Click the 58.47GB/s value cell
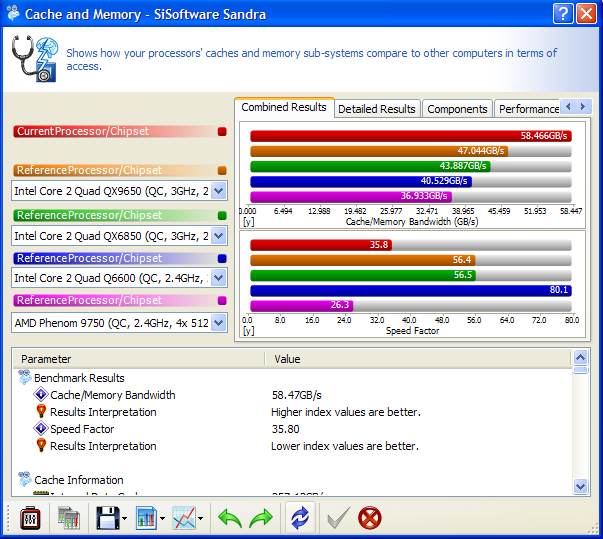Image resolution: width=603 pixels, height=539 pixels. 297,395
